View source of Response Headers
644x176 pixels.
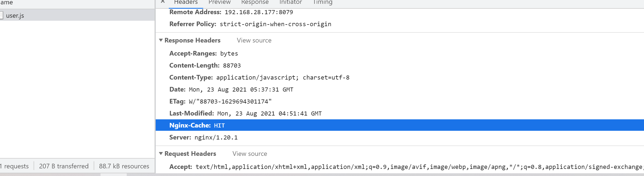[x=254, y=40]
